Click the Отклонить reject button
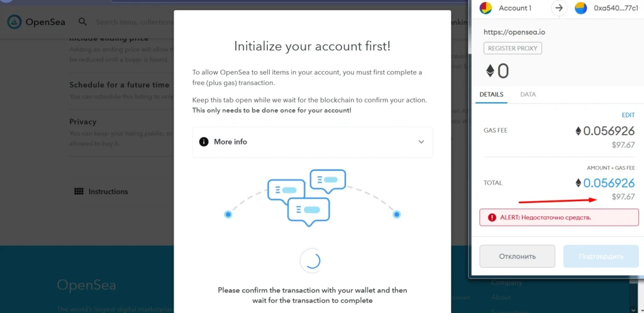This screenshot has width=644, height=313. [517, 256]
